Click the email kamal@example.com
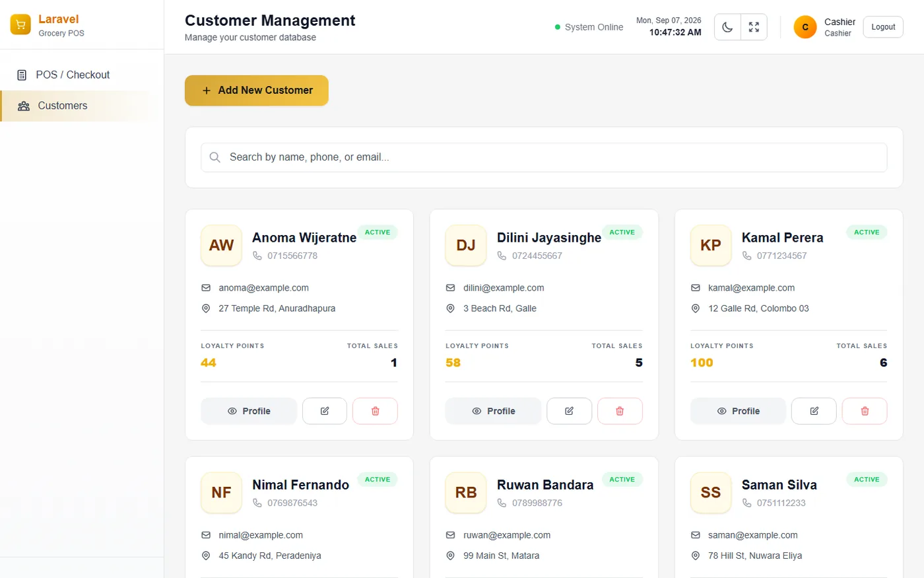924x578 pixels. (x=751, y=288)
